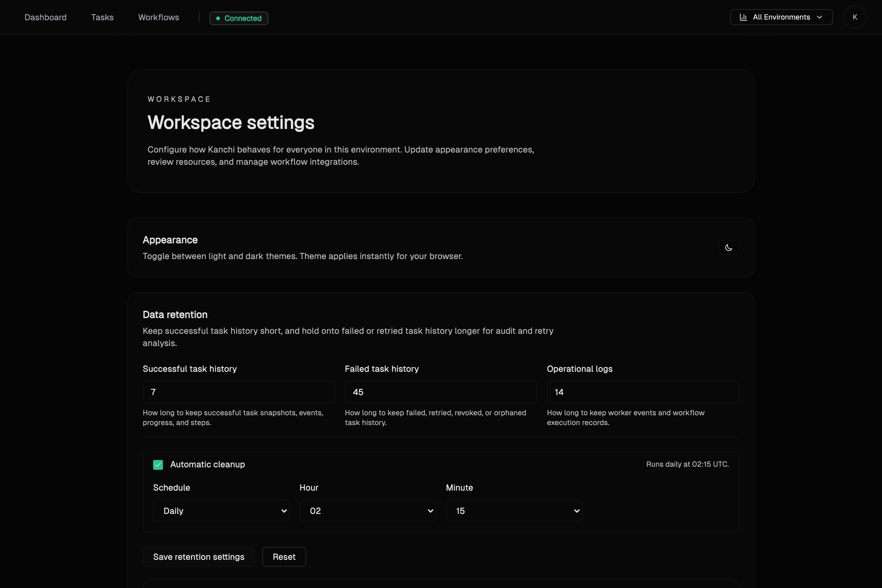
Task: Focus the Failed task history field
Action: point(441,392)
